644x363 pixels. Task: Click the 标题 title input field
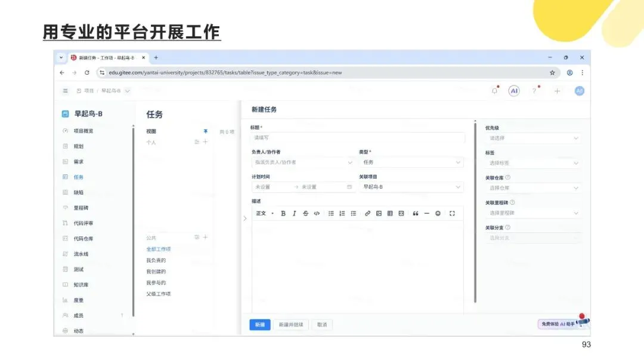click(358, 138)
